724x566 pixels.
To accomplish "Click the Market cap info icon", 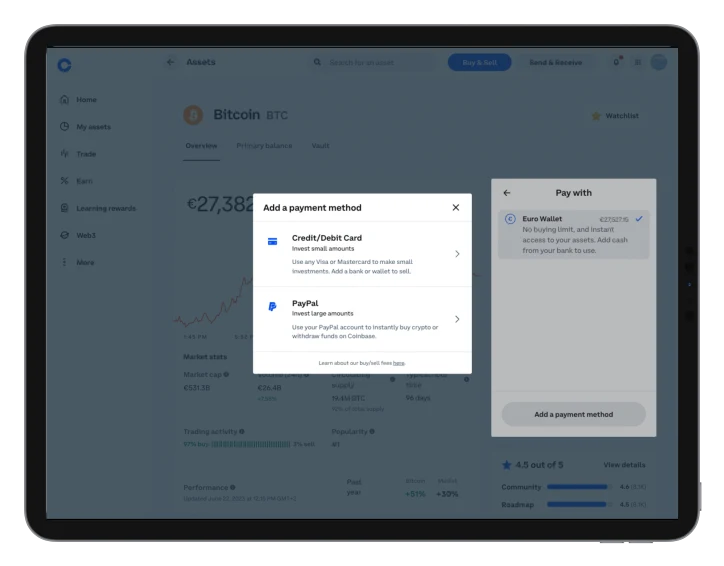I will pos(226,374).
